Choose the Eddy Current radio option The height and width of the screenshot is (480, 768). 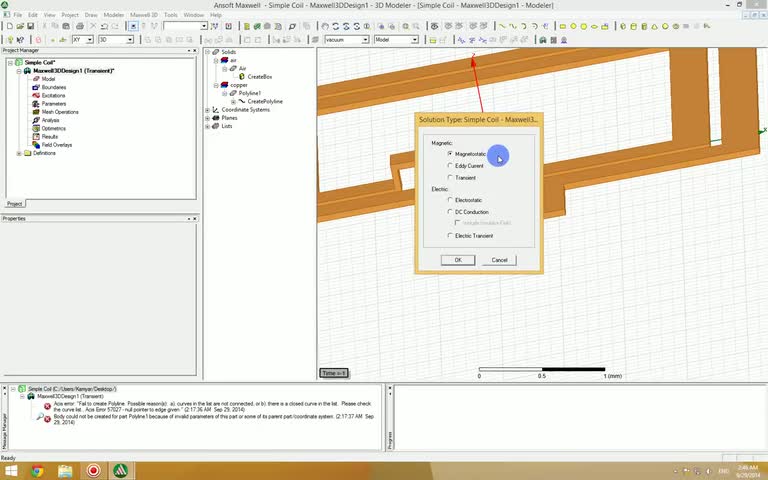[451, 166]
